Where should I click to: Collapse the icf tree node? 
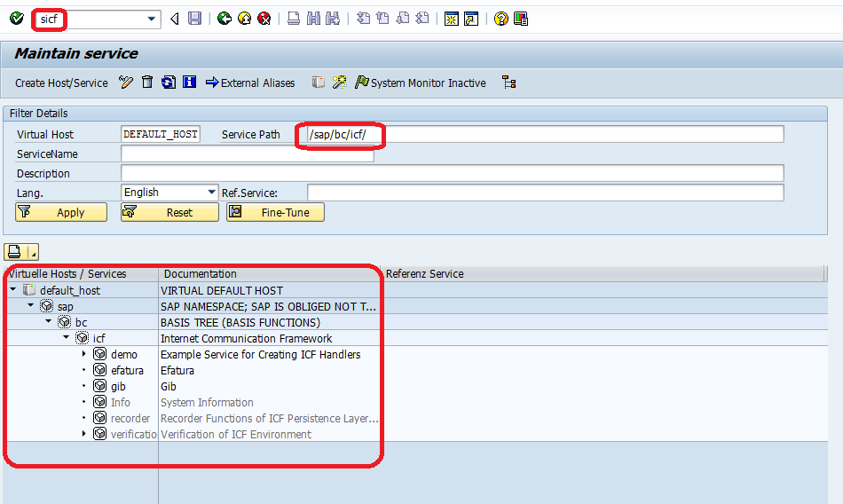67,338
